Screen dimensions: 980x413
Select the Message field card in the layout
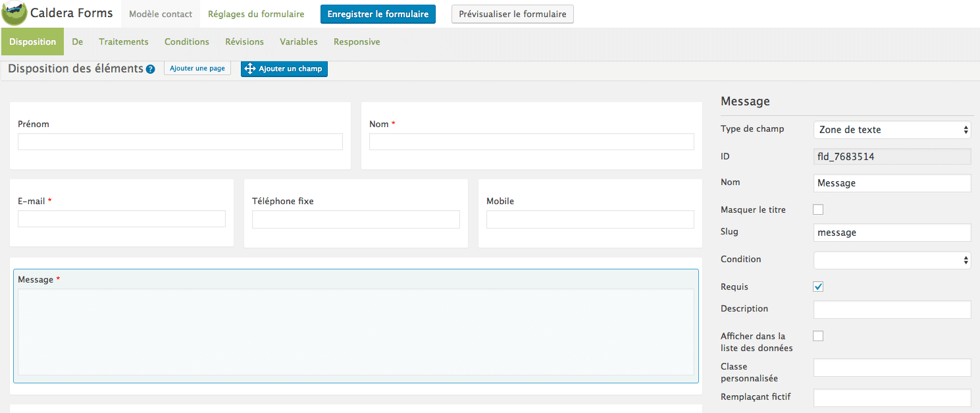(355, 325)
